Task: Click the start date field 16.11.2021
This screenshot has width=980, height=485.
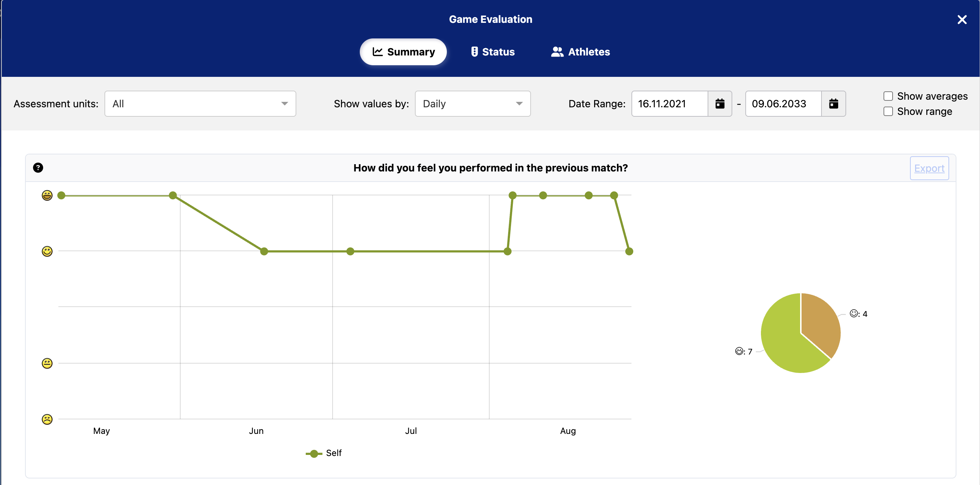Action: [x=669, y=104]
